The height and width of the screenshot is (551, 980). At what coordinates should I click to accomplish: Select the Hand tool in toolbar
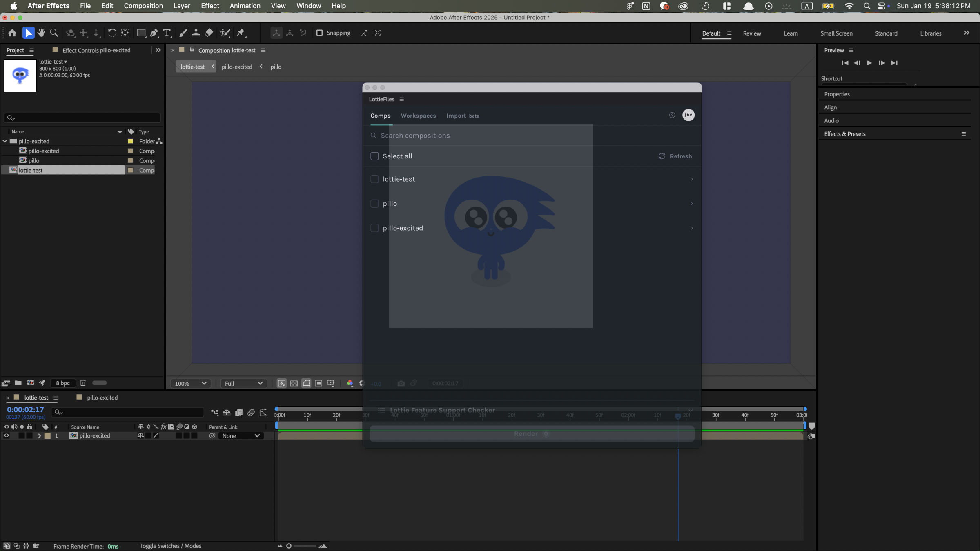(x=41, y=33)
